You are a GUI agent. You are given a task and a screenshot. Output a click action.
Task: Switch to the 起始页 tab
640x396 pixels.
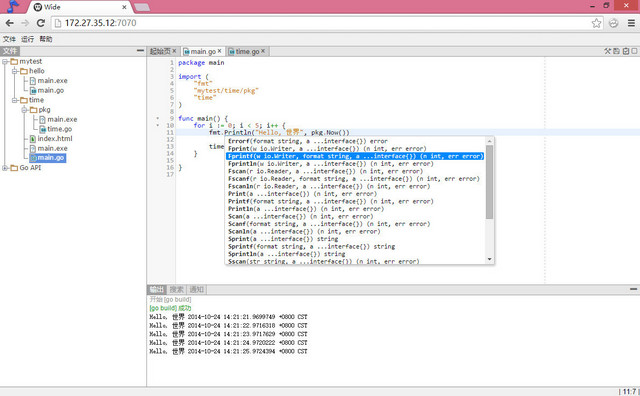160,51
